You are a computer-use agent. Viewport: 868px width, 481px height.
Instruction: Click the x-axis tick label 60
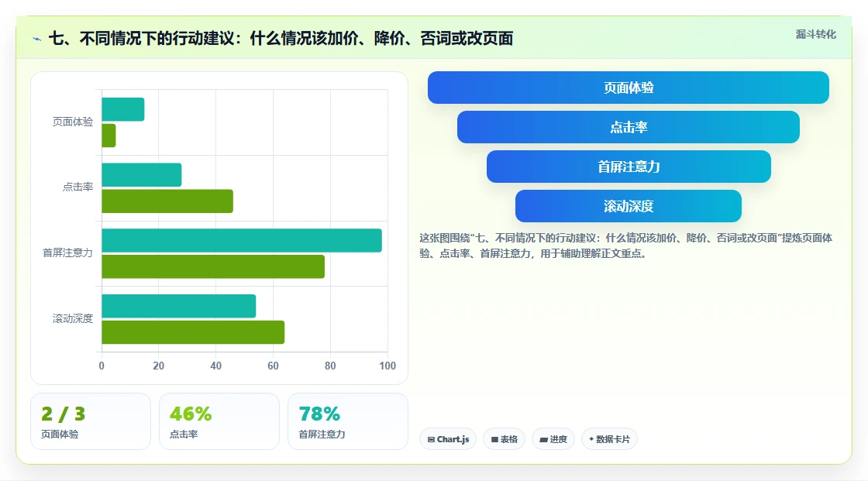coord(273,366)
